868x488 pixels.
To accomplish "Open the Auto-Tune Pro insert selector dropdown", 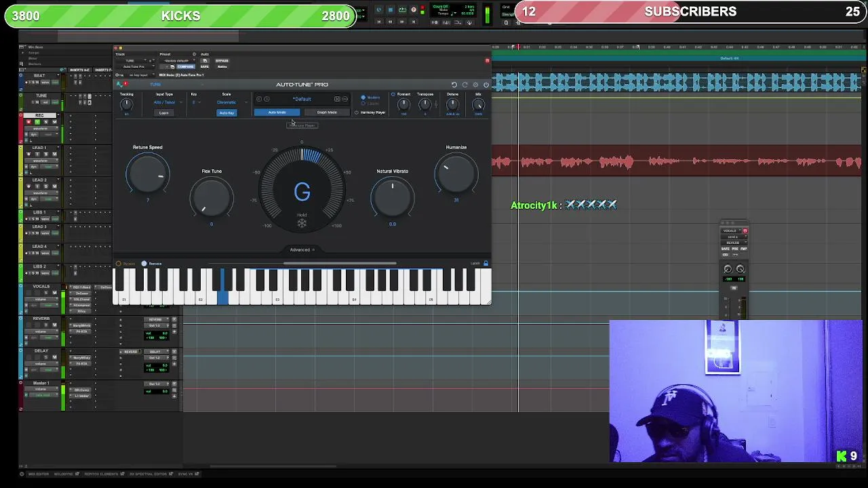I will pos(134,66).
